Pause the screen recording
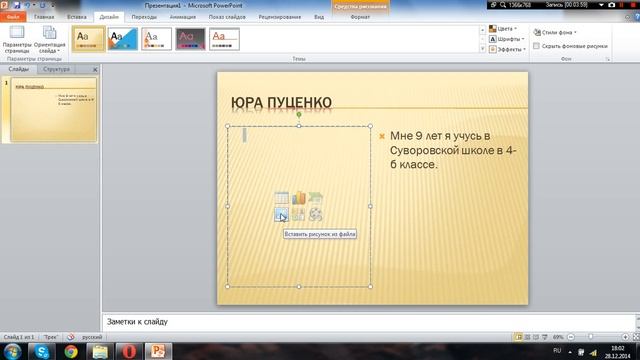 [622, 5]
